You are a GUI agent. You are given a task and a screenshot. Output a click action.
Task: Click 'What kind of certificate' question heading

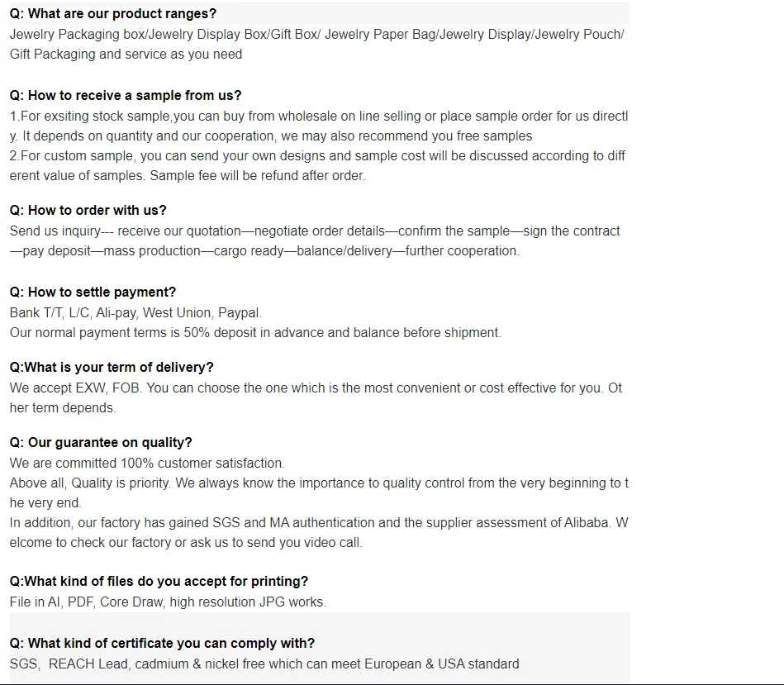click(x=162, y=643)
